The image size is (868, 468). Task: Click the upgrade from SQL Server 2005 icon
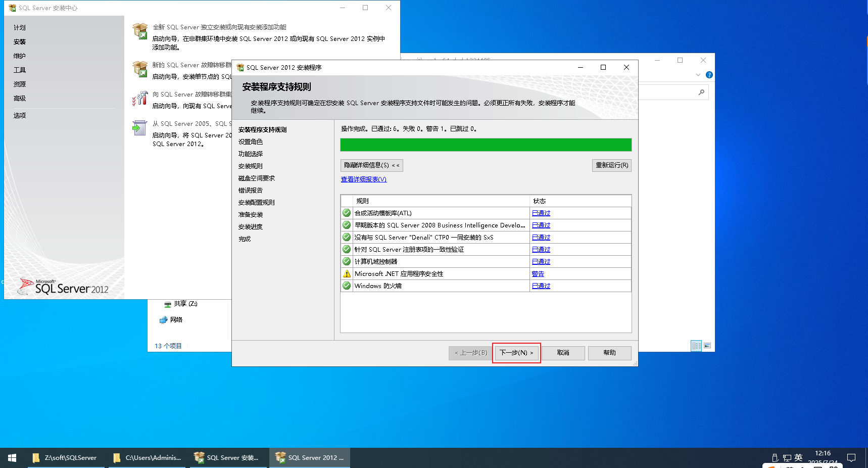pyautogui.click(x=139, y=127)
